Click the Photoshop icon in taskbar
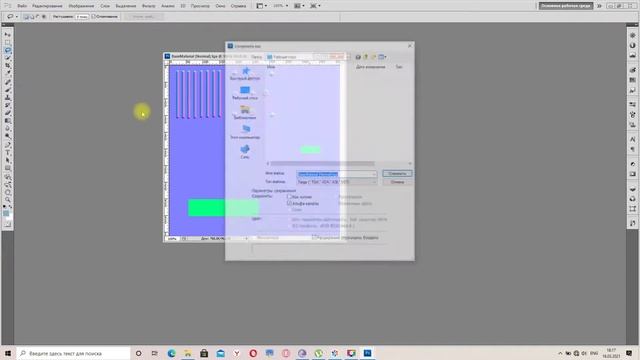 (367, 353)
